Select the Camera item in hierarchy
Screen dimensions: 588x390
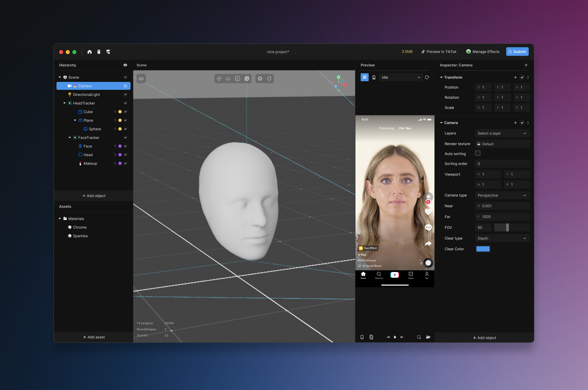click(x=94, y=86)
